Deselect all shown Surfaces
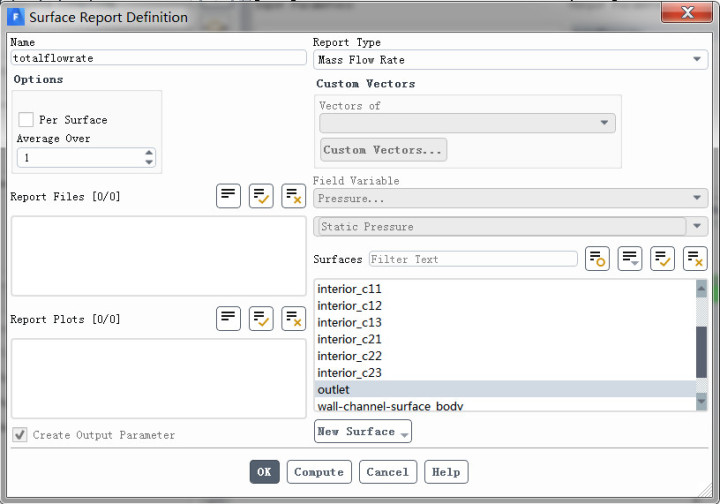This screenshot has width=720, height=504. coord(695,258)
